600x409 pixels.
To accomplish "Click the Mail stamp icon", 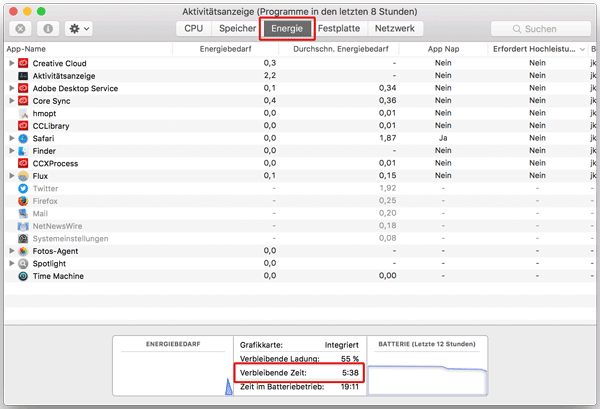I will 23,213.
